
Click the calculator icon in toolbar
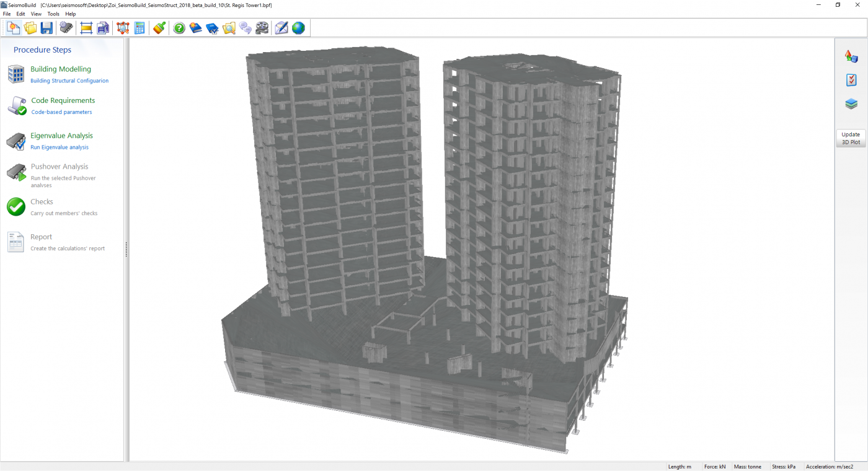139,28
